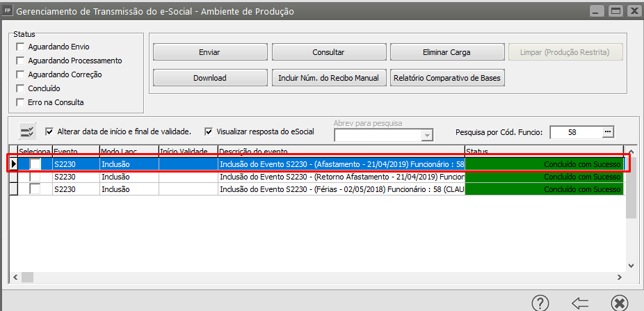
Task: Open Relatório Comparativo de Bases
Action: pyautogui.click(x=446, y=78)
